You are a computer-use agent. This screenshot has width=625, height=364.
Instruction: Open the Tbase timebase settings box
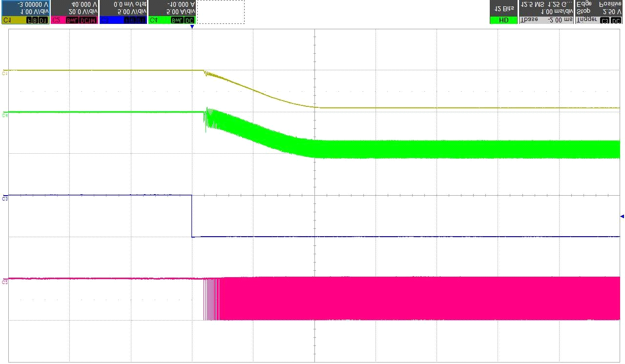(546, 12)
